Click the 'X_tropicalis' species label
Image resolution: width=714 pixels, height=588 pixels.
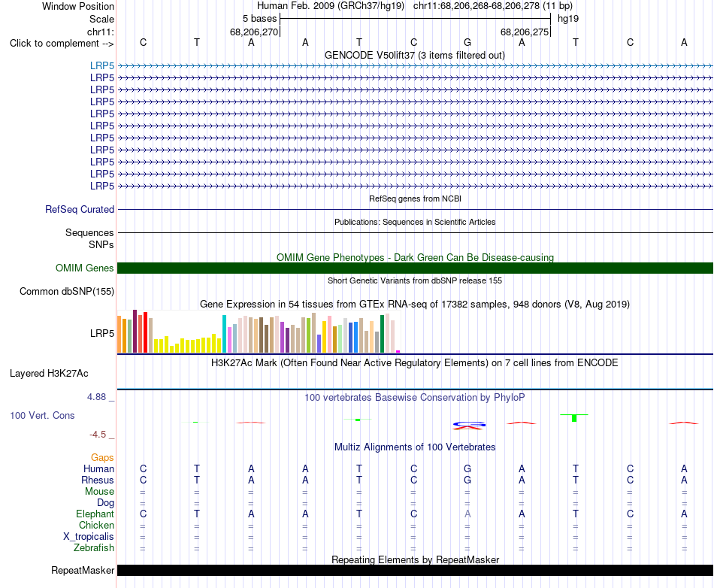[x=89, y=537]
